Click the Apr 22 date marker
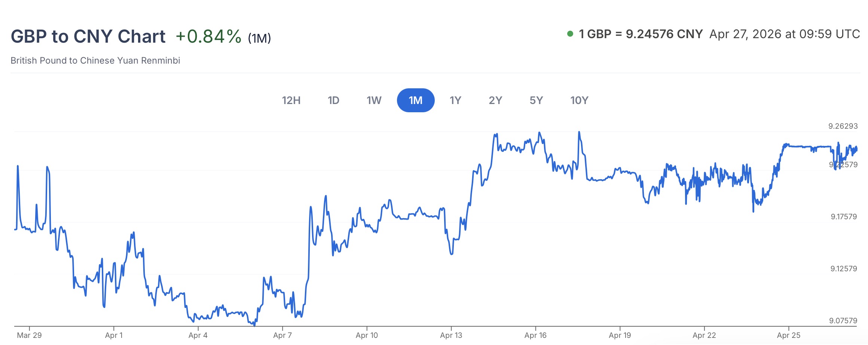The width and height of the screenshot is (868, 345). point(704,335)
